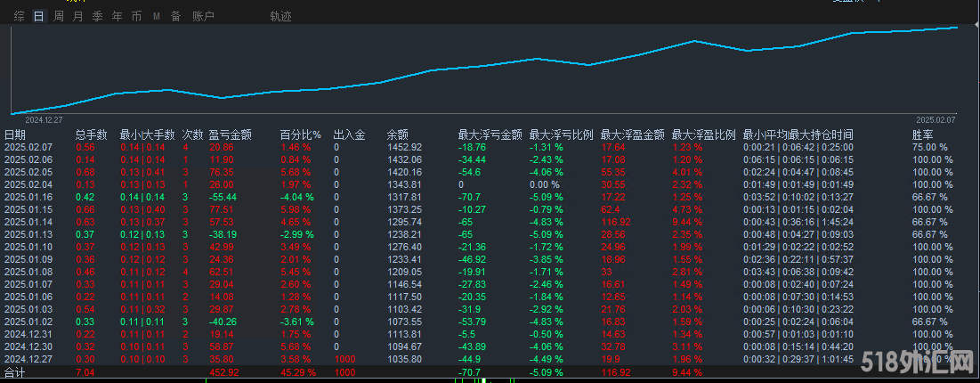Open the 备 tab
Viewport: 980px width, 383px height.
pyautogui.click(x=175, y=16)
